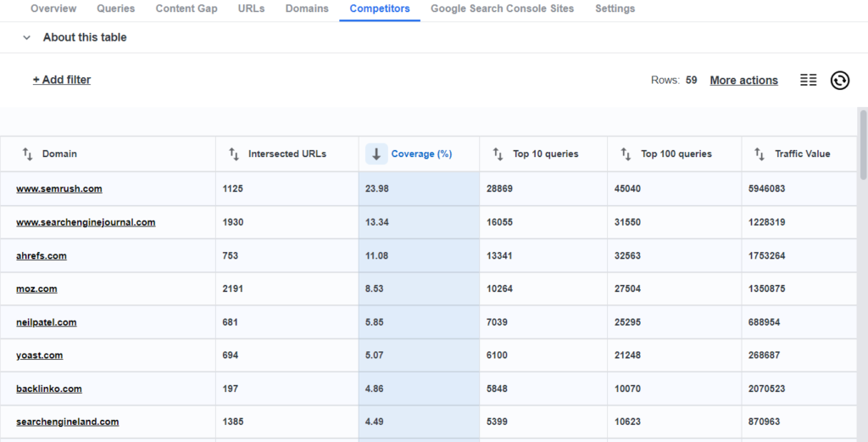Click sort arrows icon beside Intersected URLs
This screenshot has height=442, width=868.
point(234,154)
